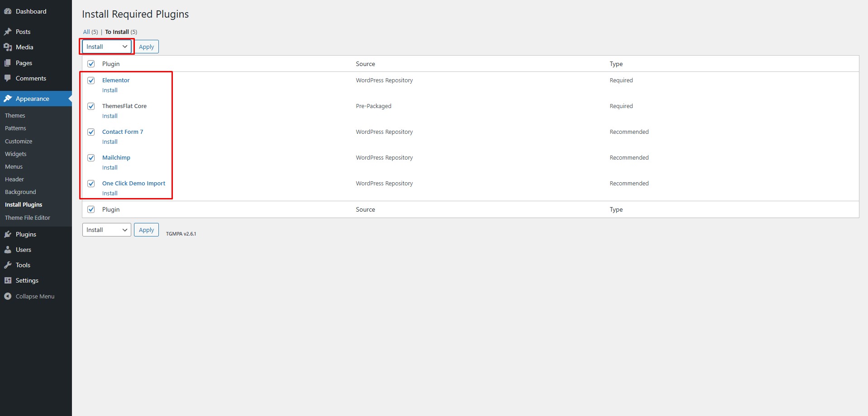Screen dimensions: 868x416
Task: Show the To Install (5) filter
Action: point(121,32)
